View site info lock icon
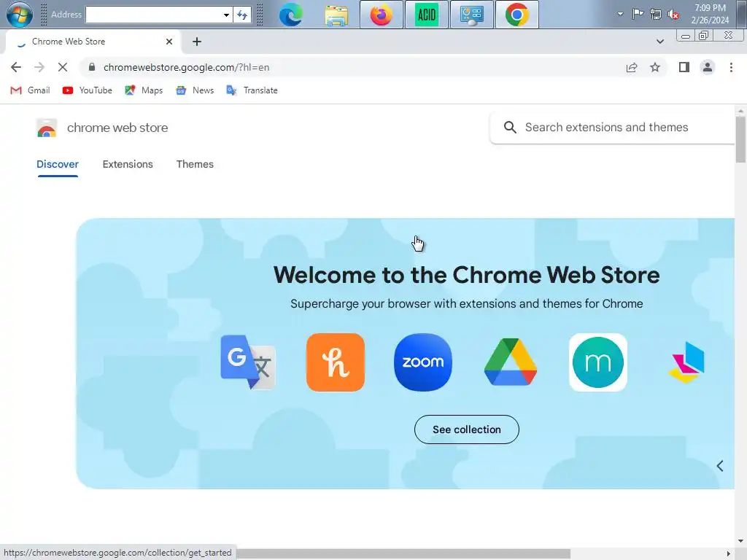The height and width of the screenshot is (560, 747). 91,67
